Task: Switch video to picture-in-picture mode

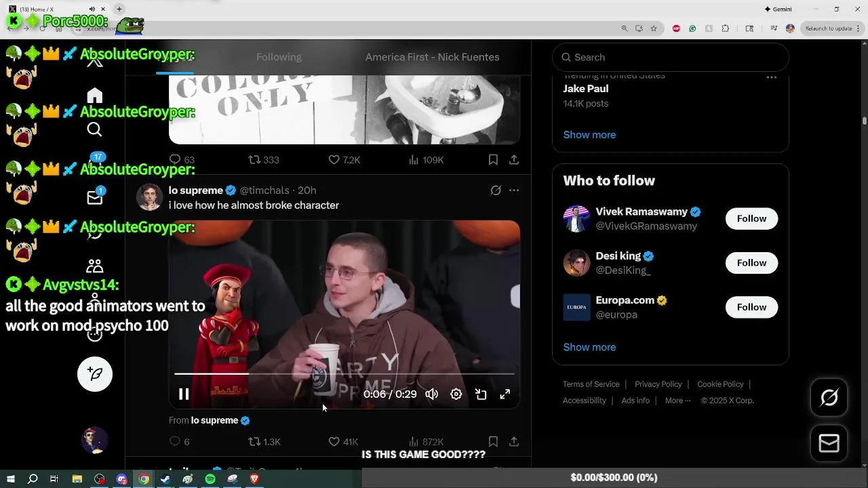Action: click(x=481, y=394)
